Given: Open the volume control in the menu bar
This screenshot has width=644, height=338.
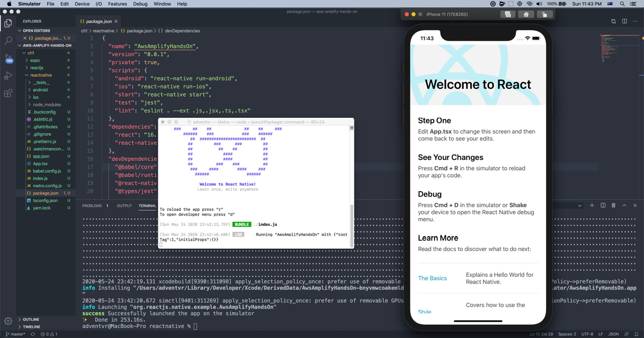Looking at the screenshot, I should [x=539, y=4].
